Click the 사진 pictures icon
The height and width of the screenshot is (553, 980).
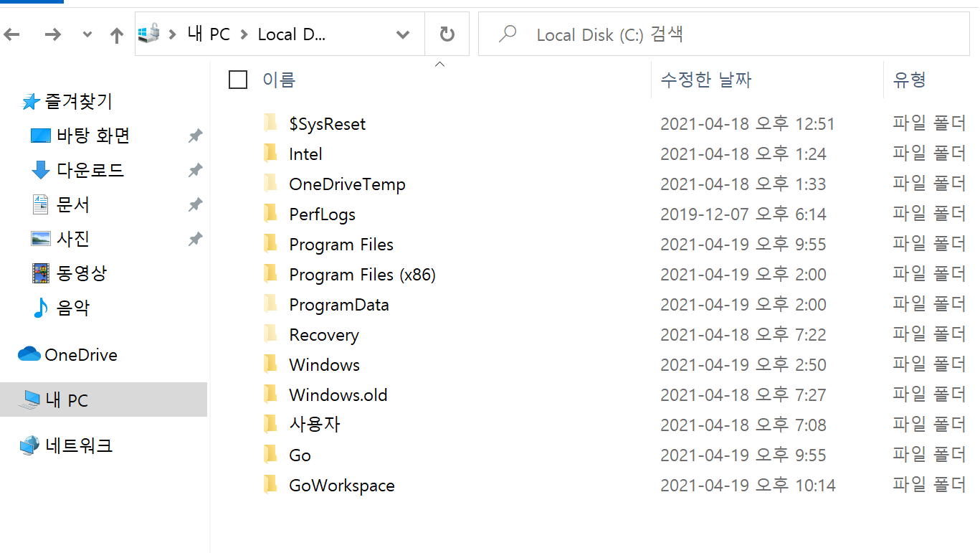41,238
